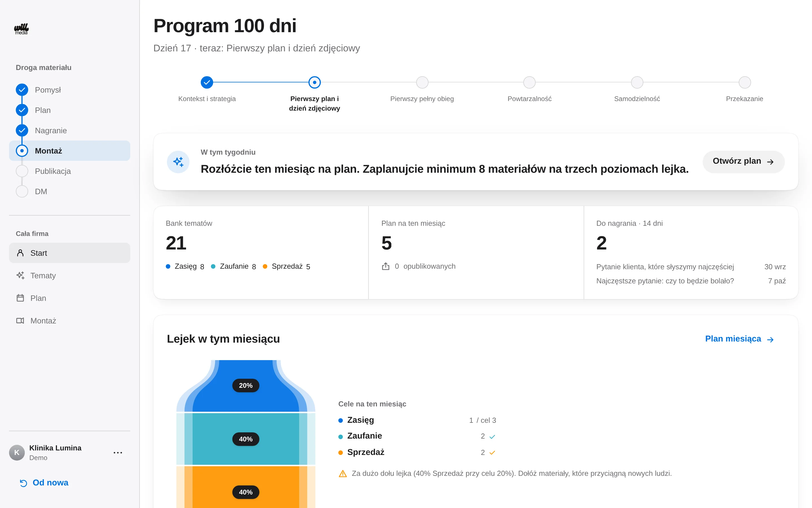Select the empty Publikacja step circle

22,171
